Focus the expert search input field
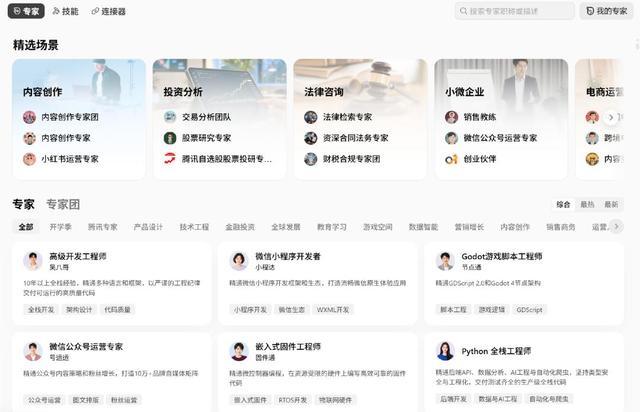The width and height of the screenshot is (640, 412). pyautogui.click(x=515, y=11)
